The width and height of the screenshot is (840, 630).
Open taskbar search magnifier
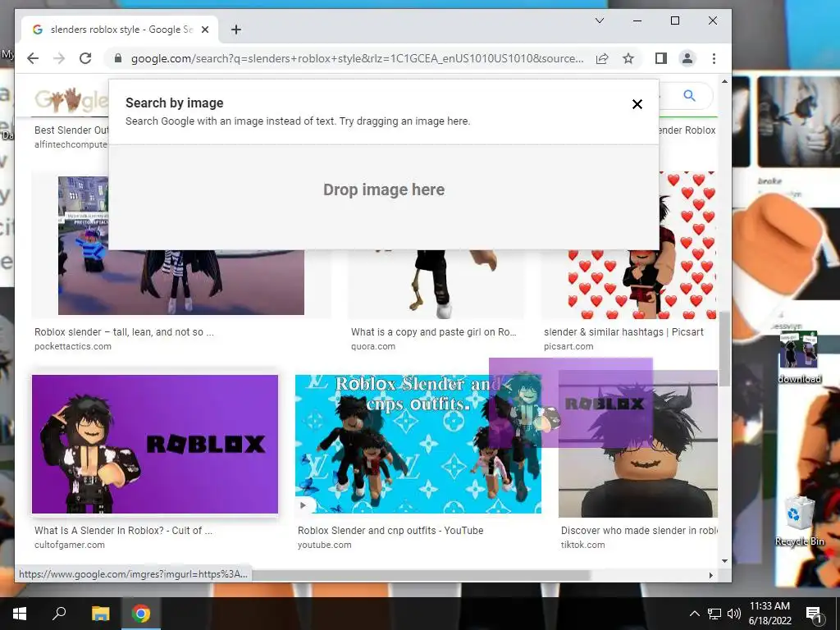coord(59,613)
